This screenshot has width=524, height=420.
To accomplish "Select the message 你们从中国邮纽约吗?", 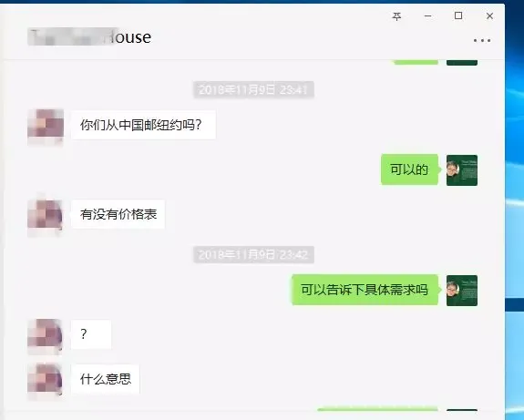I will tap(143, 126).
